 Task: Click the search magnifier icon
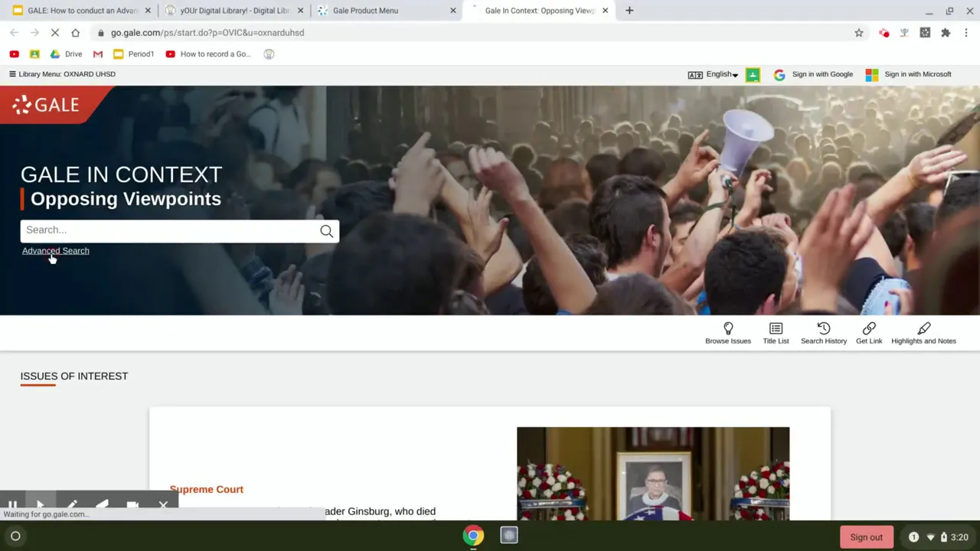(327, 231)
